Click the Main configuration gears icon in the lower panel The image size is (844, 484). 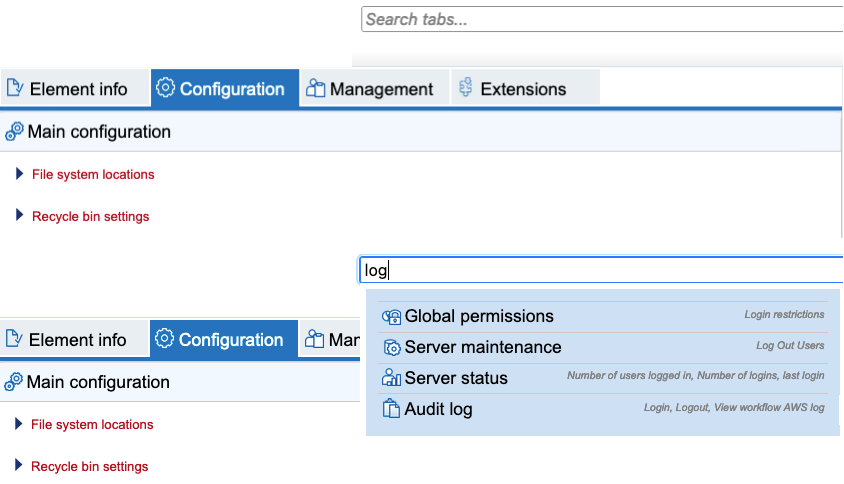(x=13, y=382)
